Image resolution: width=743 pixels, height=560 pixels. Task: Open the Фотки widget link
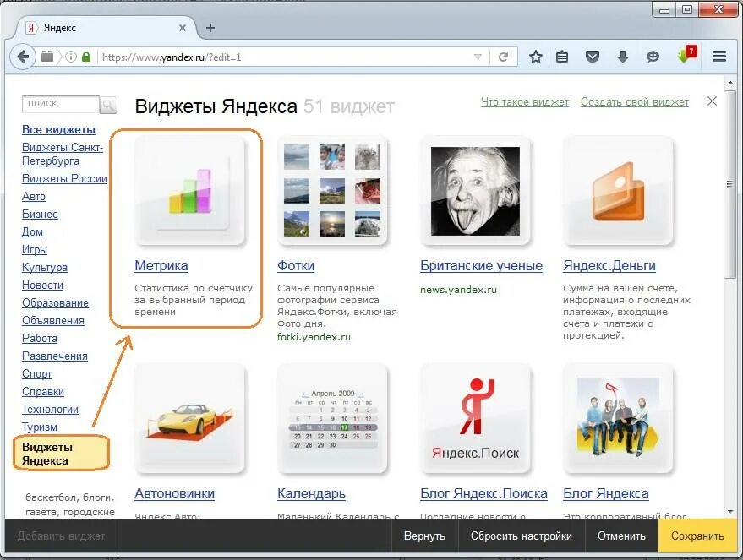(x=296, y=265)
